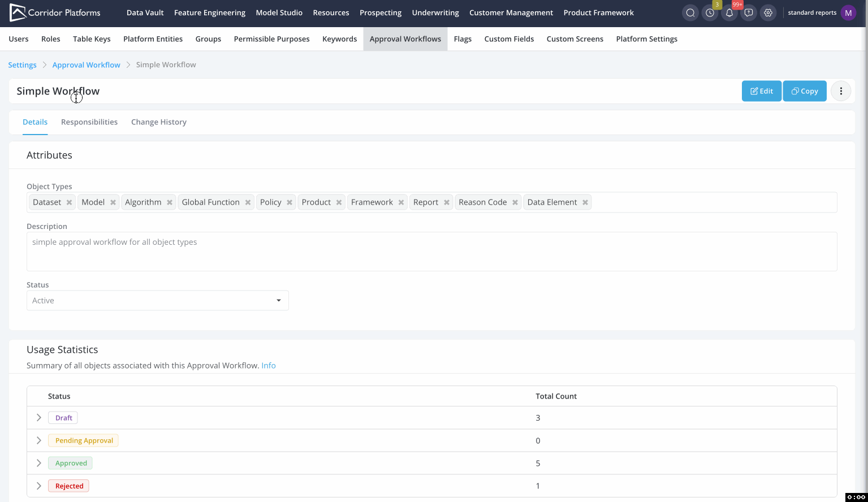Open the notifications bell icon
This screenshot has height=502, width=868.
click(x=729, y=12)
